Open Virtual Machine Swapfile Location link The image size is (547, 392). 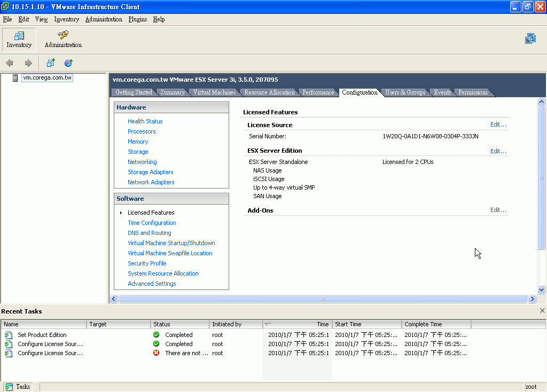(170, 253)
